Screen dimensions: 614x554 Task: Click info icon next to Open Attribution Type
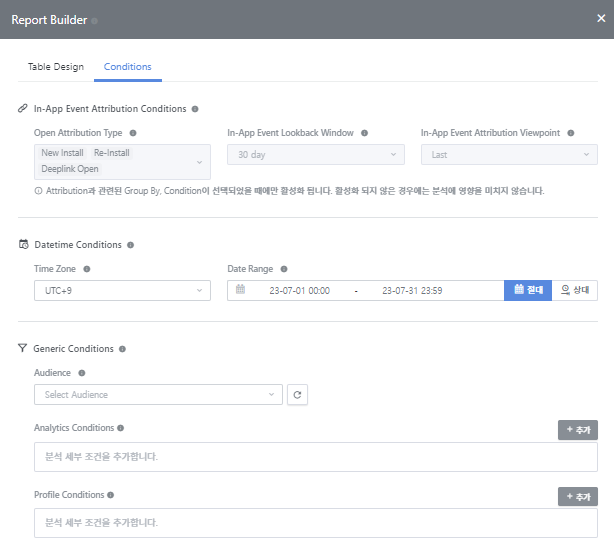point(133,133)
